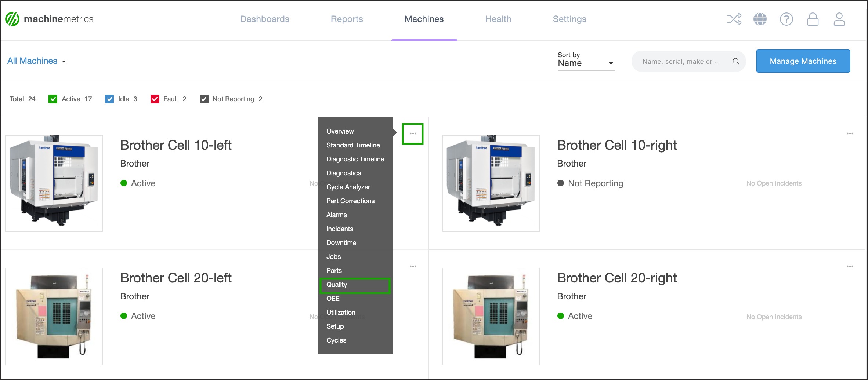Click the lock icon in the header

(813, 19)
